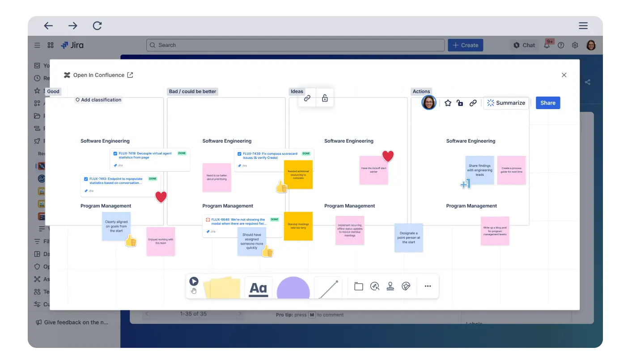This screenshot has height=364, width=632.
Task: Star this whiteboard as favorite
Action: (x=448, y=103)
